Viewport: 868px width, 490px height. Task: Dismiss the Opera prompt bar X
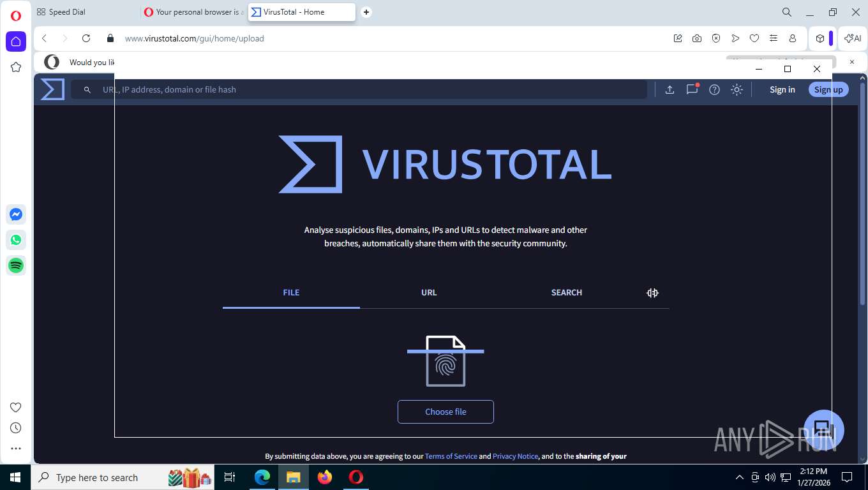click(x=852, y=62)
